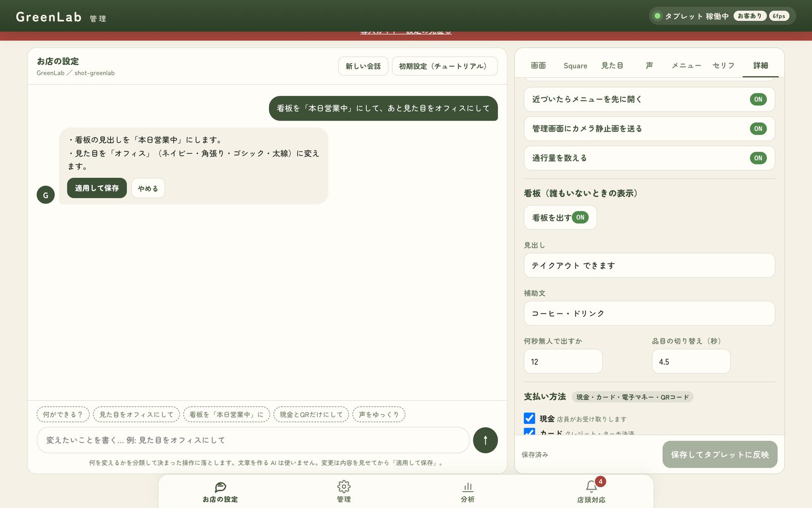Click 見た目をオフィスにして suggestion chip
Screen dimensions: 812x508
(x=136, y=415)
